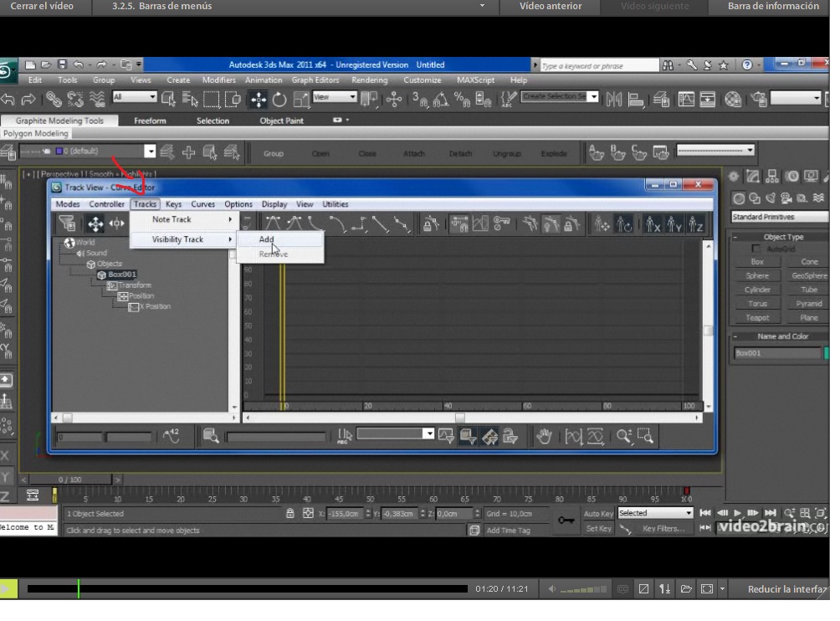Switch to Object Paint ribbon tab

pyautogui.click(x=281, y=121)
